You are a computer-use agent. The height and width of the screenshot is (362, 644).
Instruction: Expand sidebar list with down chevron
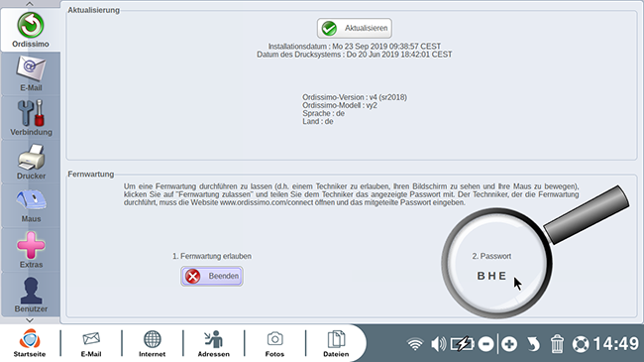(30, 320)
